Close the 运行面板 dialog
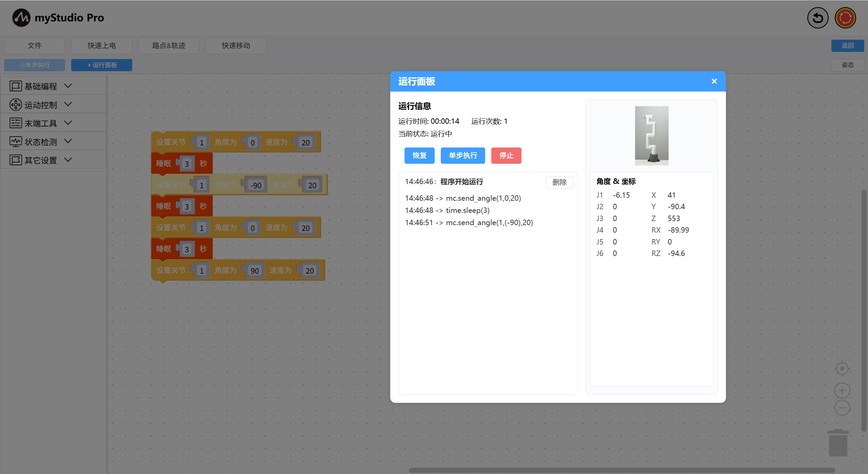 click(x=714, y=81)
